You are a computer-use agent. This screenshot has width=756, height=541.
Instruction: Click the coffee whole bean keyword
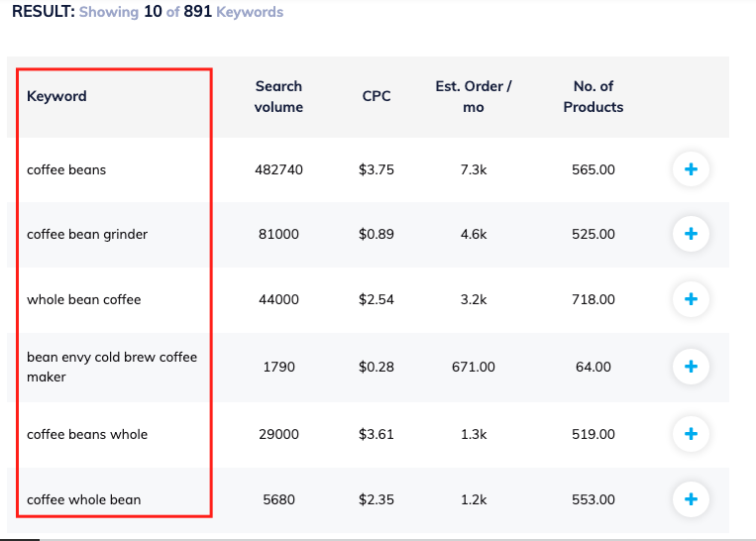coord(84,499)
